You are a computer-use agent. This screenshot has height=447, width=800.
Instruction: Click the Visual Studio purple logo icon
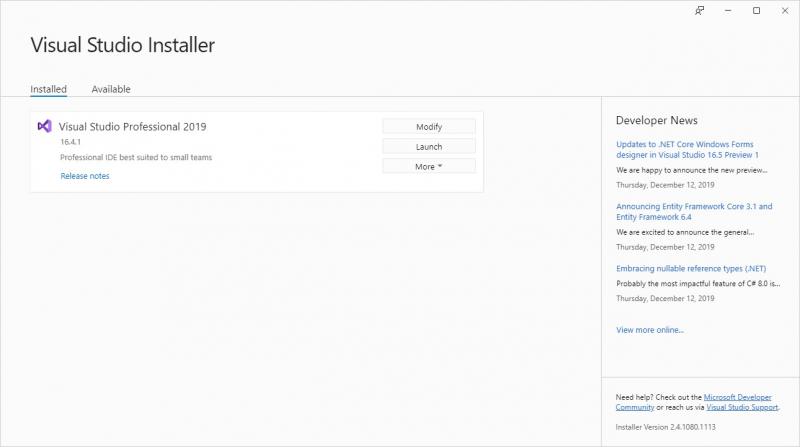tap(44, 126)
